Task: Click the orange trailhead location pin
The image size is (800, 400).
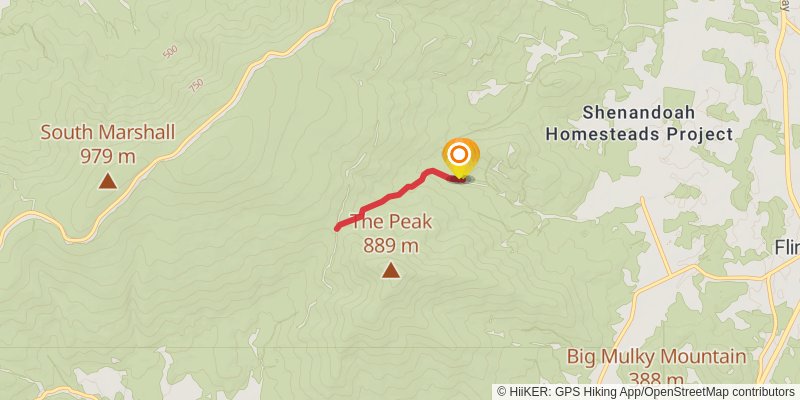Action: coord(460,158)
